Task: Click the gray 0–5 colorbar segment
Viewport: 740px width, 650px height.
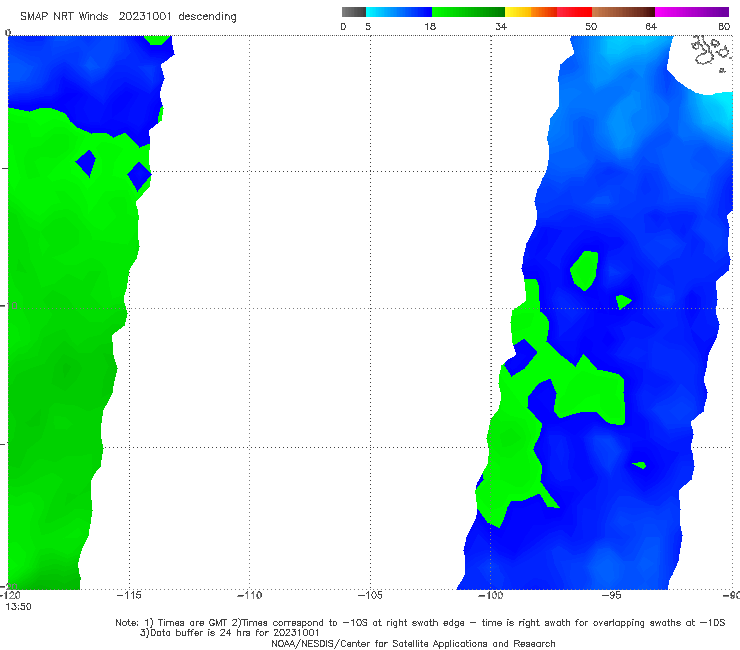Action: click(354, 12)
